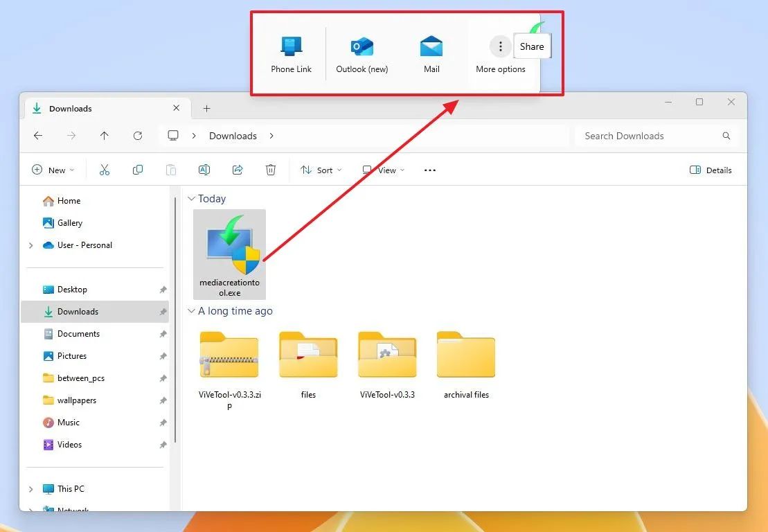The height and width of the screenshot is (532, 768).
Task: Click the Copy icon in the toolbar
Action: tap(138, 170)
